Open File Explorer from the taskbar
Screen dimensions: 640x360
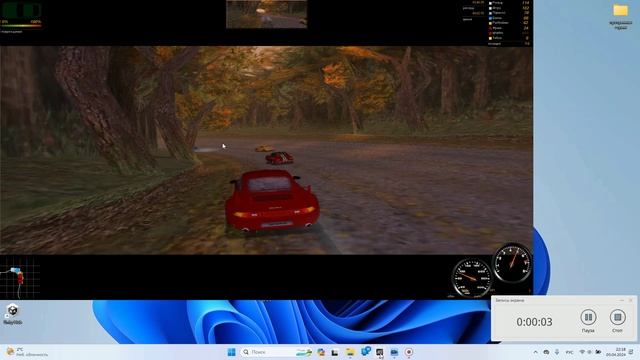point(350,352)
